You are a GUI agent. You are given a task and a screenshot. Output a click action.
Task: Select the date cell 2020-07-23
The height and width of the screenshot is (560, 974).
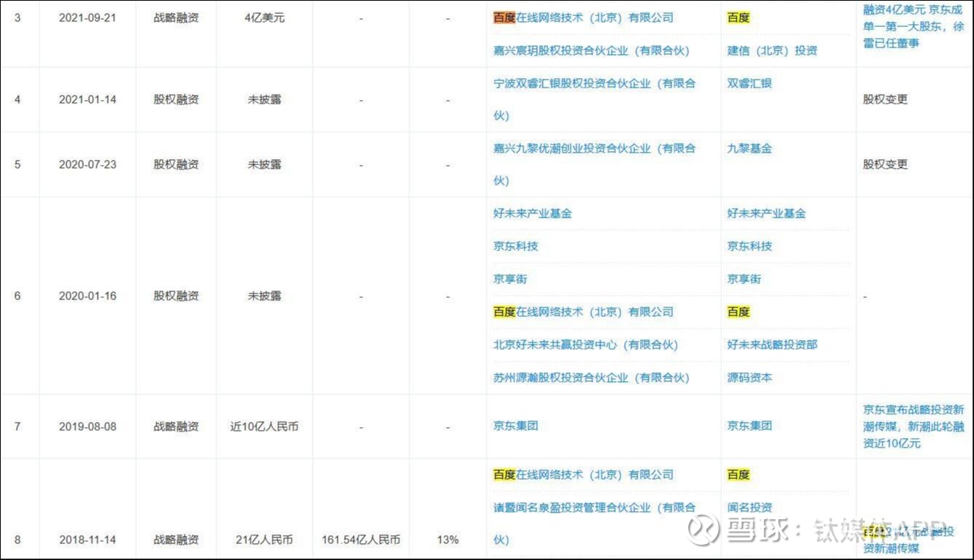coord(88,164)
